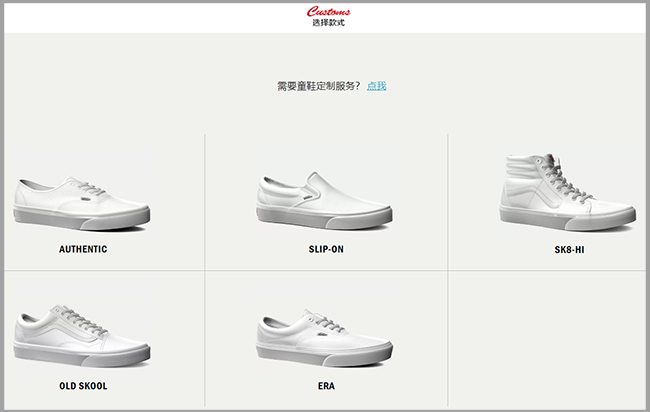Screen dimensions: 650x412
Task: Click the OLD SKOOL style label
Action: [83, 386]
